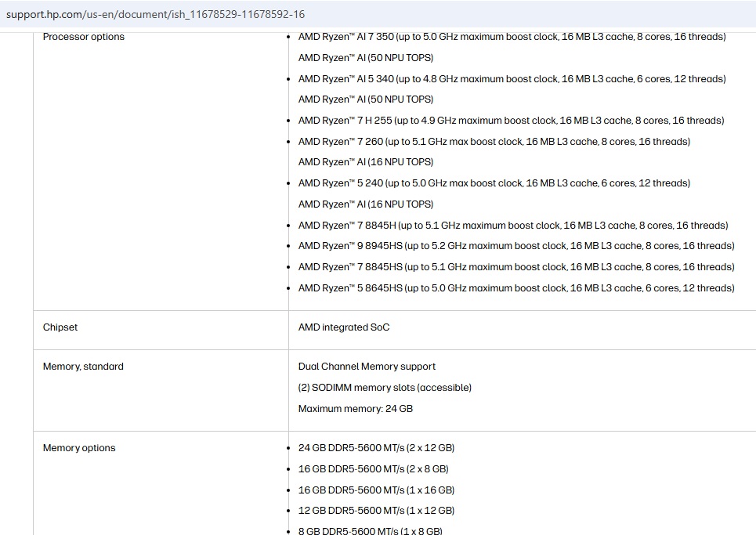The width and height of the screenshot is (756, 535).
Task: Click '24 GB DDR5-5600 MT/s (2 x 12 GB)'
Action: click(377, 448)
